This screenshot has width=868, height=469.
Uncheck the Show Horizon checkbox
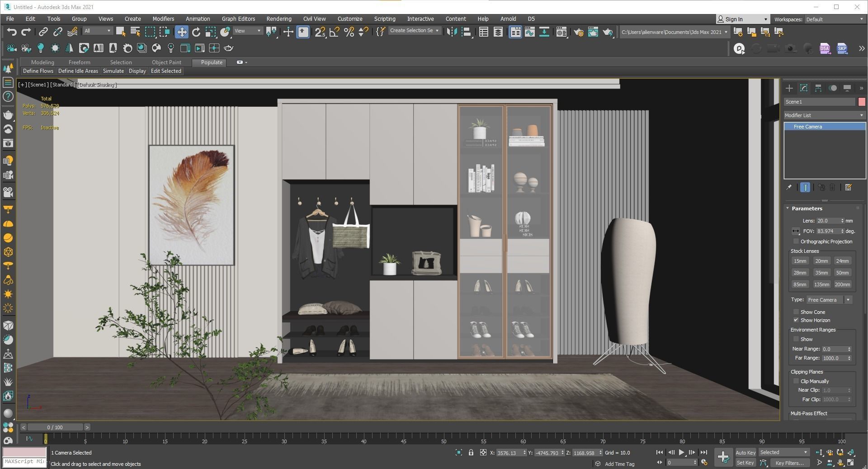pos(796,320)
